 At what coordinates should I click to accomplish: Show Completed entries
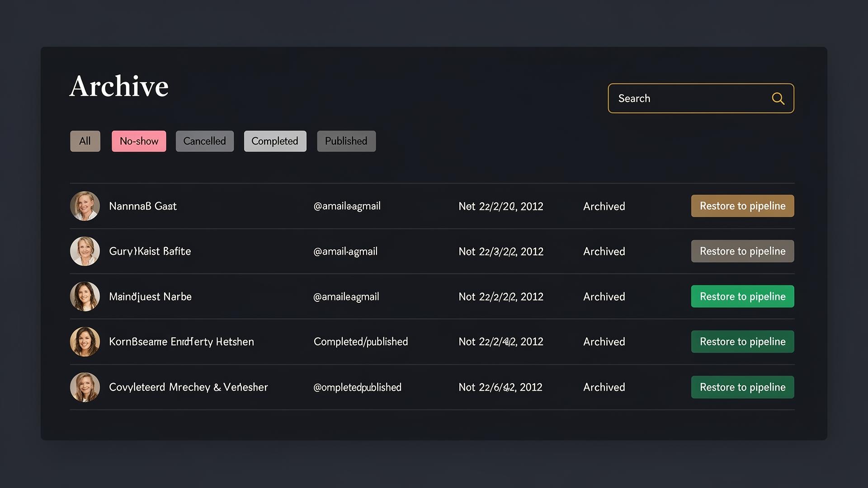275,141
